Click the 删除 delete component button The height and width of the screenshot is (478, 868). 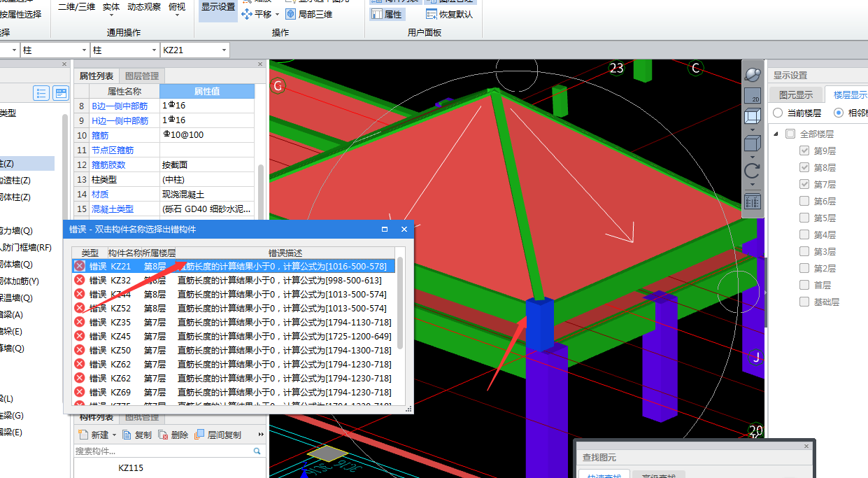[173, 435]
